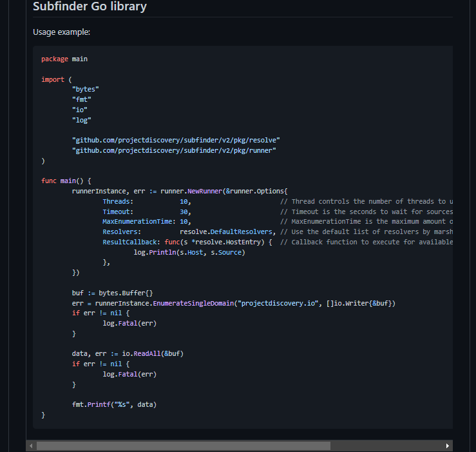Click the EnumerateSingleDomain call

(193, 303)
